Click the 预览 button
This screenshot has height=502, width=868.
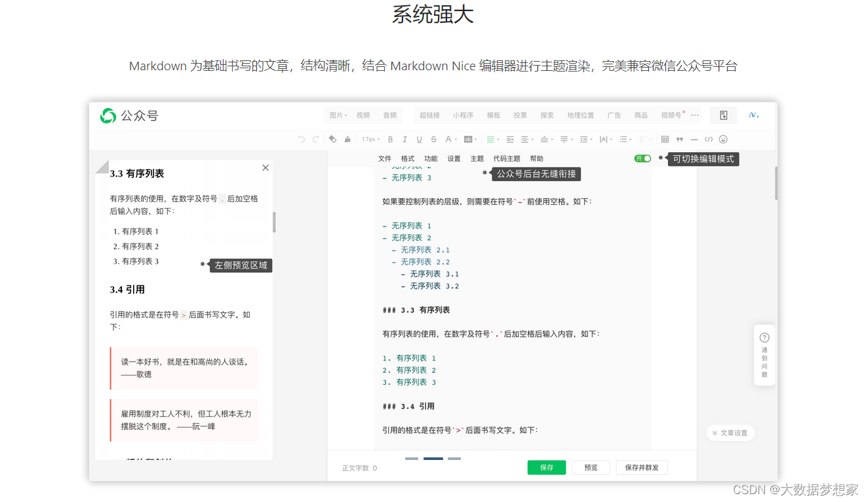591,468
